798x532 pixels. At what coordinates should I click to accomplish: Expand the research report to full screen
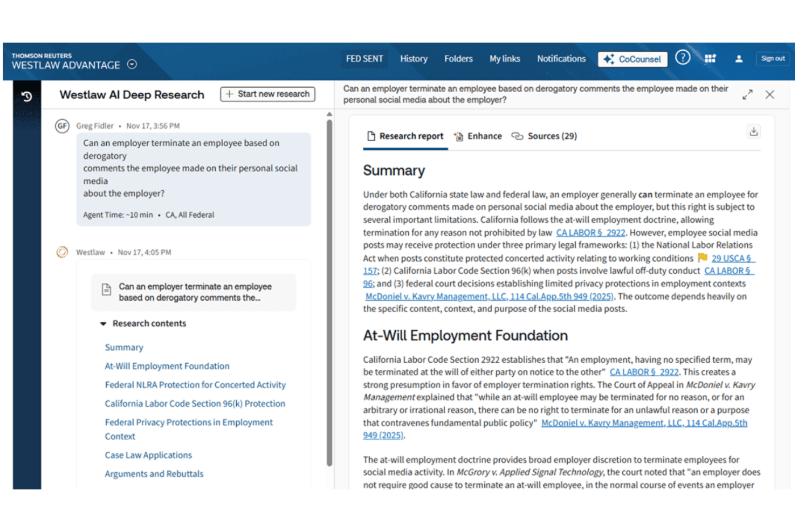click(x=747, y=95)
